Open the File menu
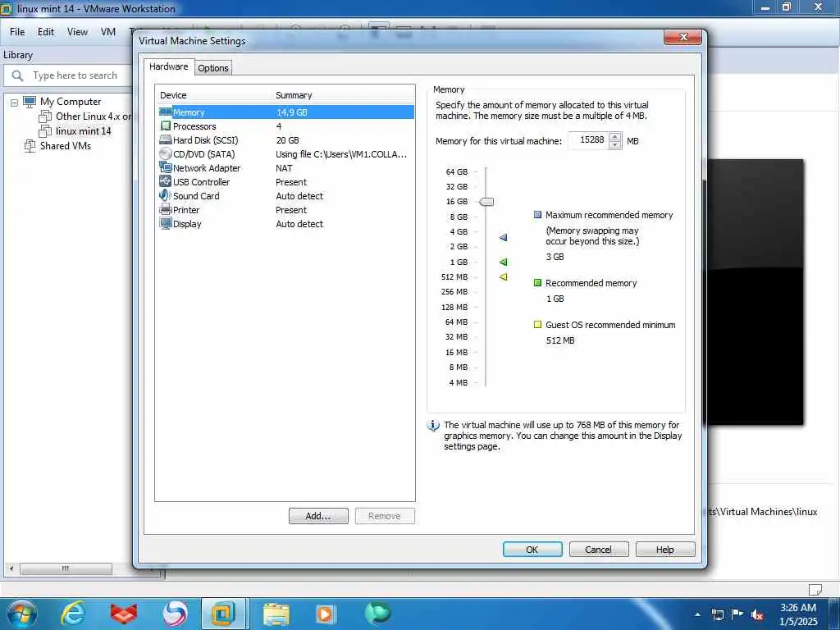 coord(17,32)
